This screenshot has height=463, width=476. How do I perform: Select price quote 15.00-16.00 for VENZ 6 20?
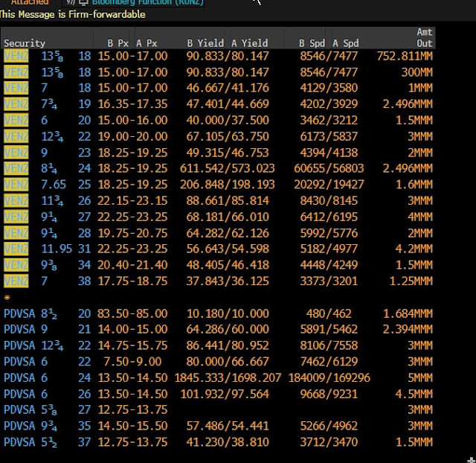coord(132,120)
